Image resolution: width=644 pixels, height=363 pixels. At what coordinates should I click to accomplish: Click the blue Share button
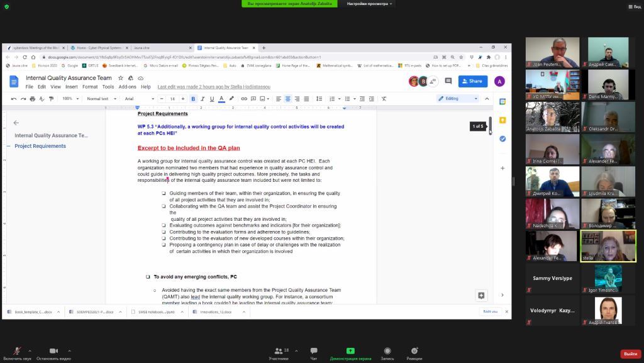tap(473, 81)
